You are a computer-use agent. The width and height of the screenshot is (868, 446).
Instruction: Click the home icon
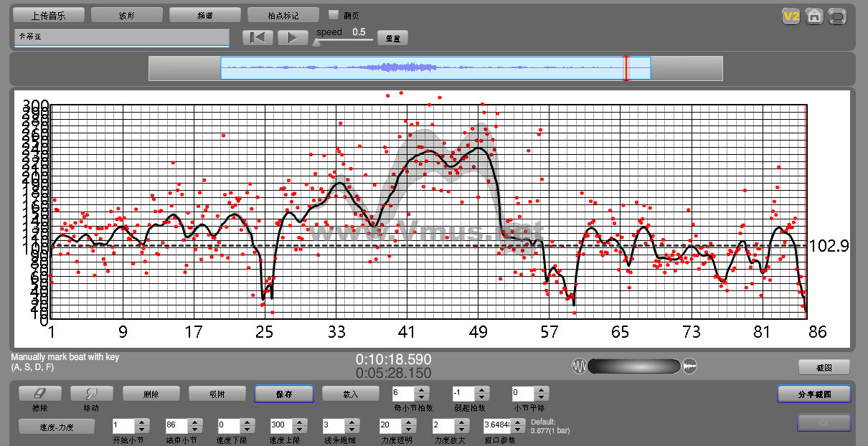tap(813, 16)
